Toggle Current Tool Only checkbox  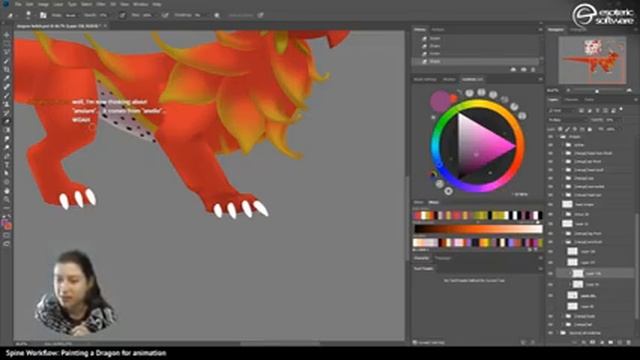point(415,342)
